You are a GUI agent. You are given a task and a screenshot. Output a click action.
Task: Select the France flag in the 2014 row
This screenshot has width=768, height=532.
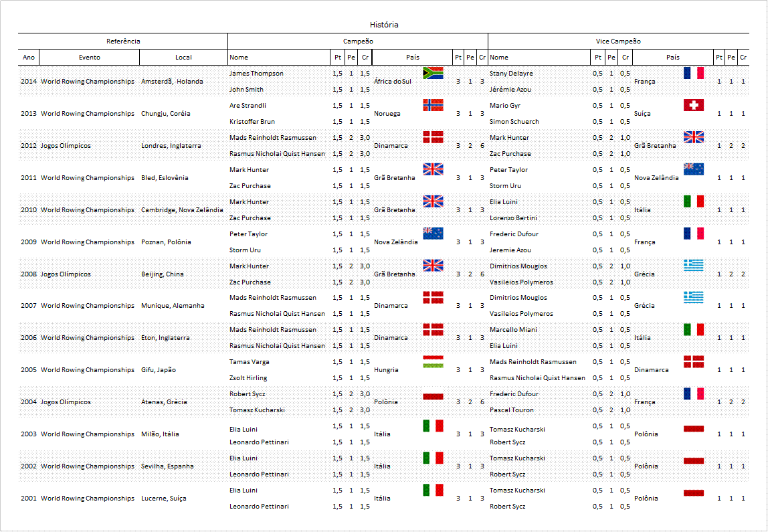(x=694, y=73)
